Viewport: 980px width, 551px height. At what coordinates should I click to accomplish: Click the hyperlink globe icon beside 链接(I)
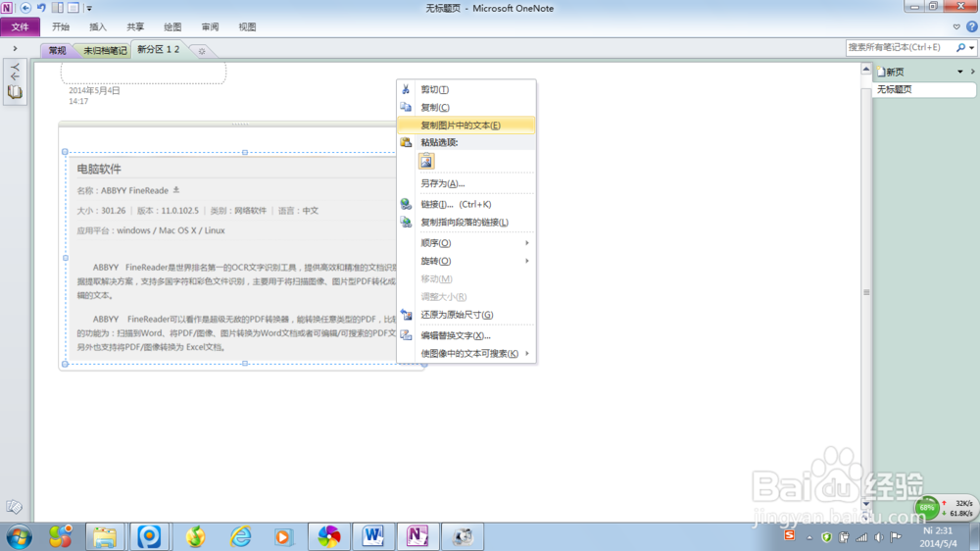(x=406, y=204)
